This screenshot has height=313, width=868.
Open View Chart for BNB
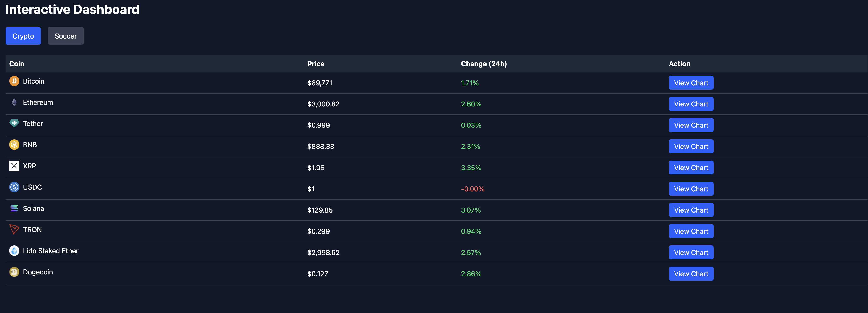[x=691, y=146]
